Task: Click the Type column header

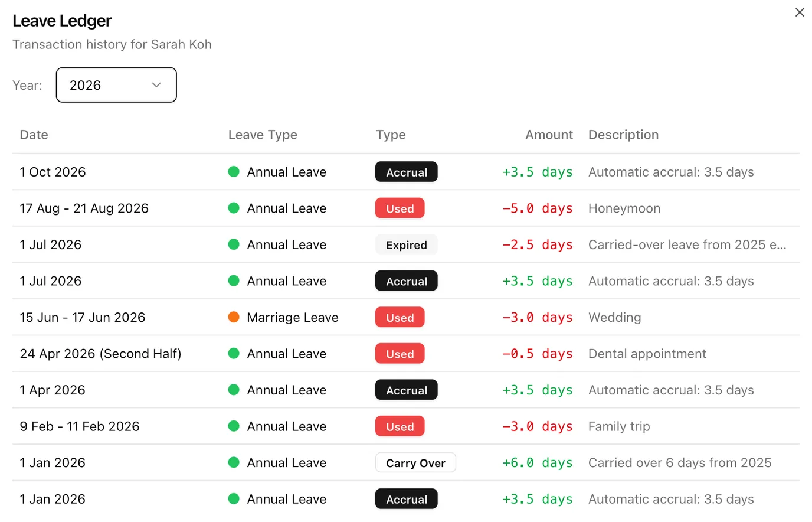Action: click(x=391, y=135)
